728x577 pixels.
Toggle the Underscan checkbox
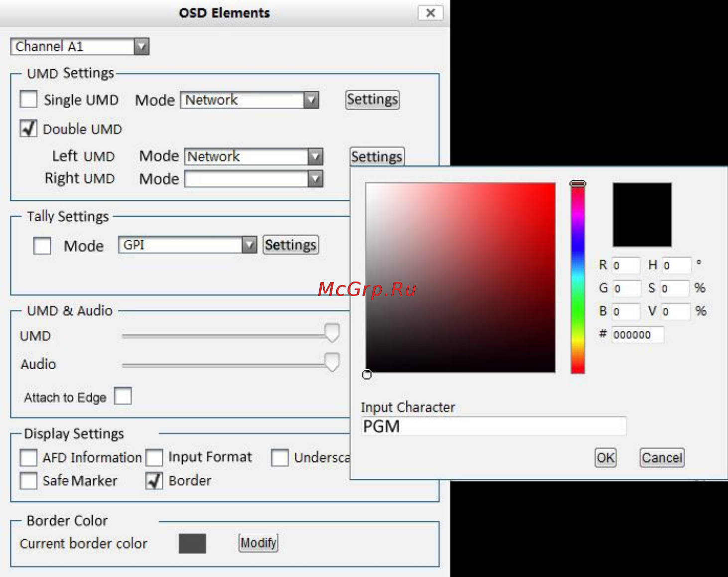(x=280, y=457)
